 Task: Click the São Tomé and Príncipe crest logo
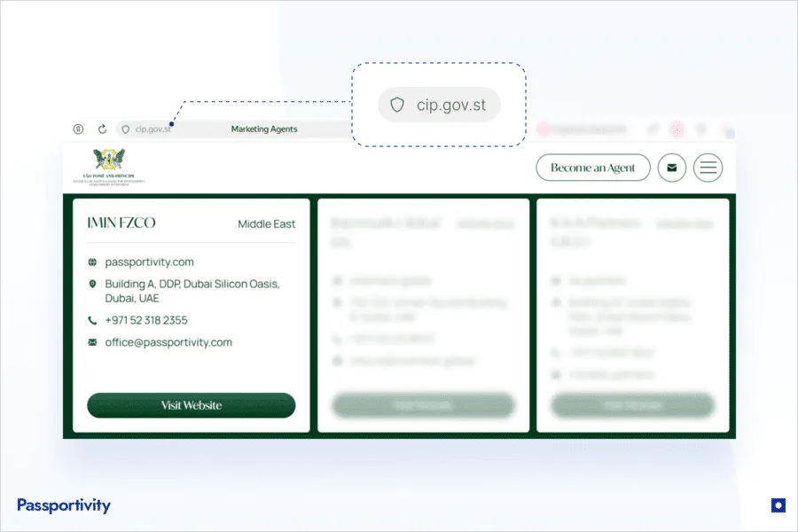pyautogui.click(x=109, y=167)
